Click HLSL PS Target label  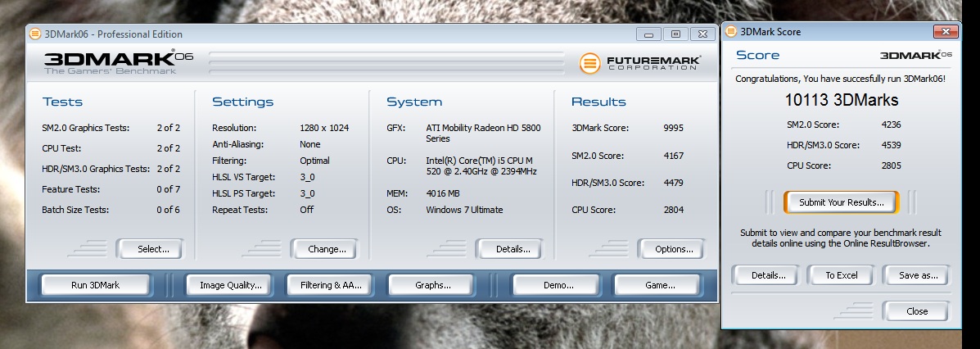tap(243, 194)
